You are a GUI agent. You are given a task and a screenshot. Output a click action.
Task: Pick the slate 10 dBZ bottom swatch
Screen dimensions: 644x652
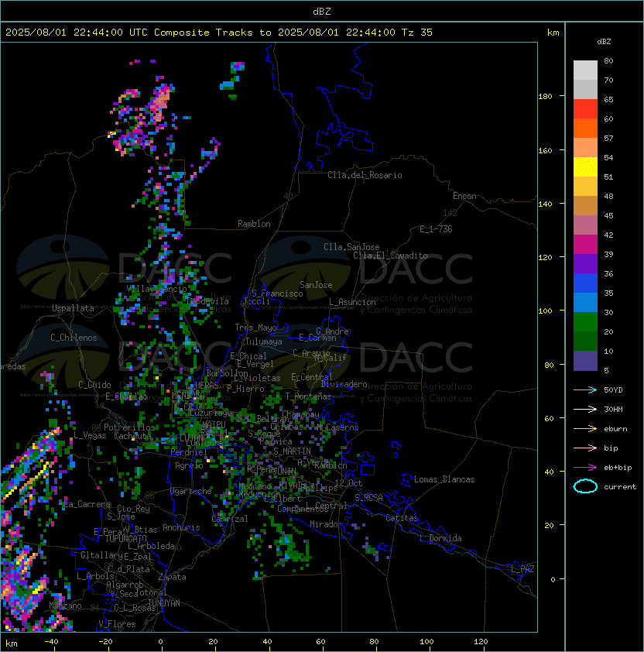point(585,361)
